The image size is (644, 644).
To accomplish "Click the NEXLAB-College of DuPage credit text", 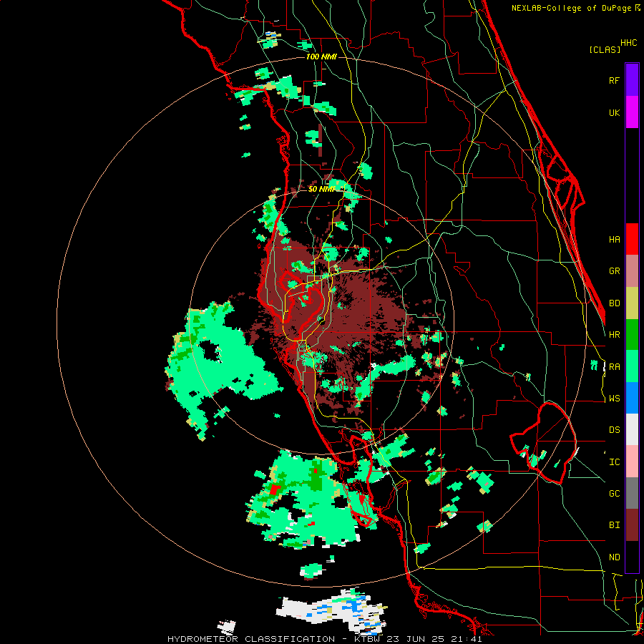I will pos(576,8).
